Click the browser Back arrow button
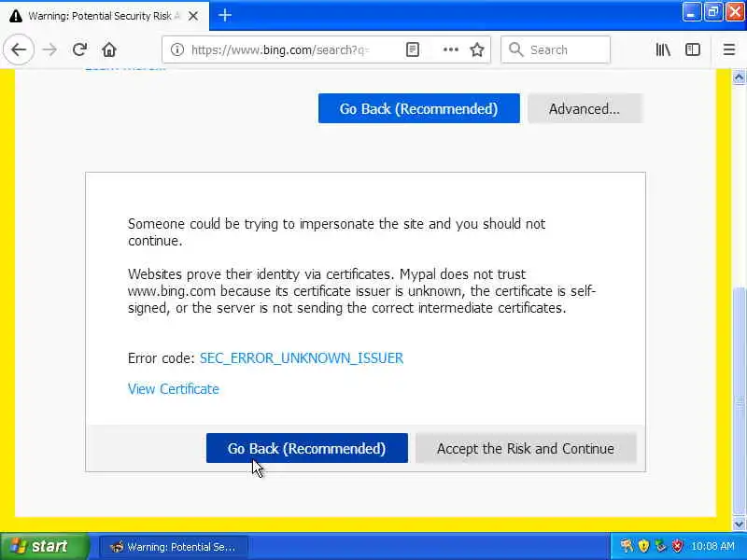This screenshot has width=747, height=560. pos(19,49)
